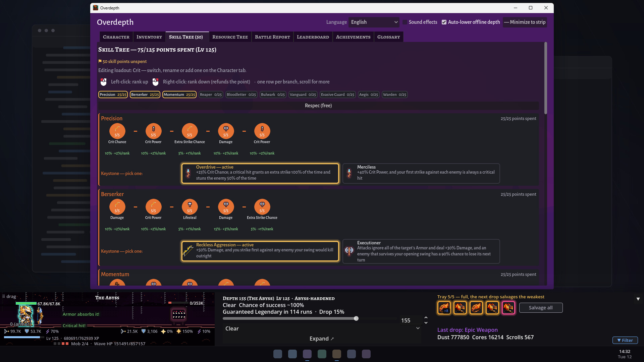Click the Merciless keystone icon
The image size is (644, 362).
[x=349, y=173]
